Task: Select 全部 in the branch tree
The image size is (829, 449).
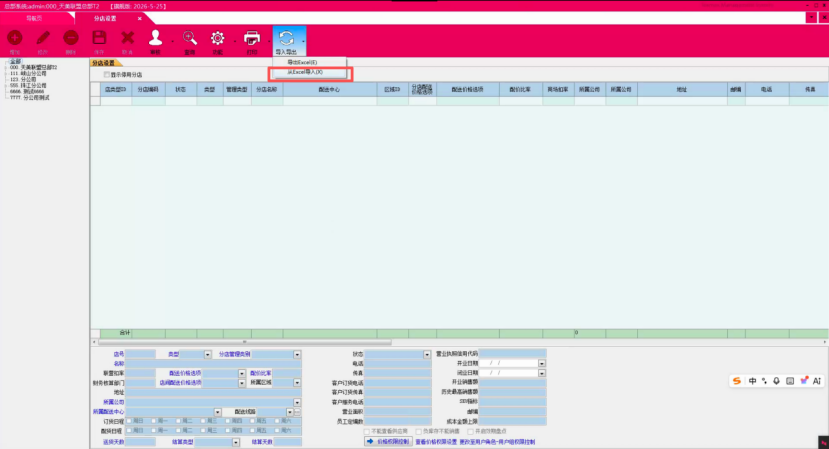Action: pos(15,62)
